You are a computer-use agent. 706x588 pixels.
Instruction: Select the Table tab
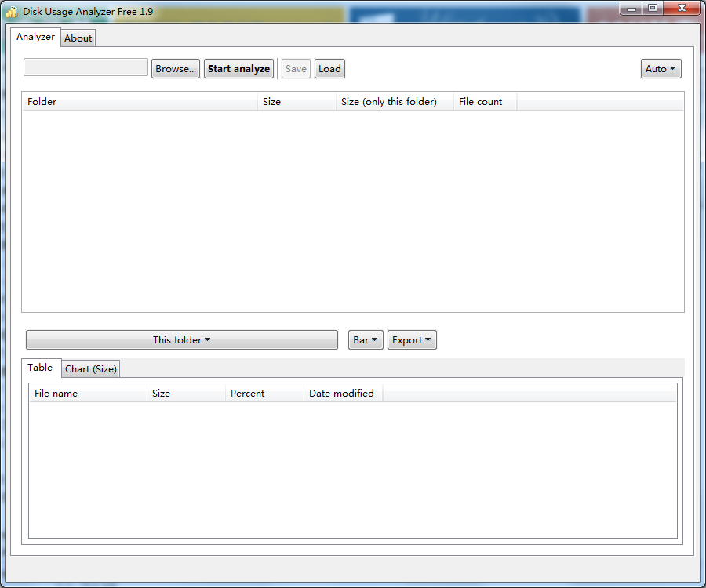tap(40, 368)
